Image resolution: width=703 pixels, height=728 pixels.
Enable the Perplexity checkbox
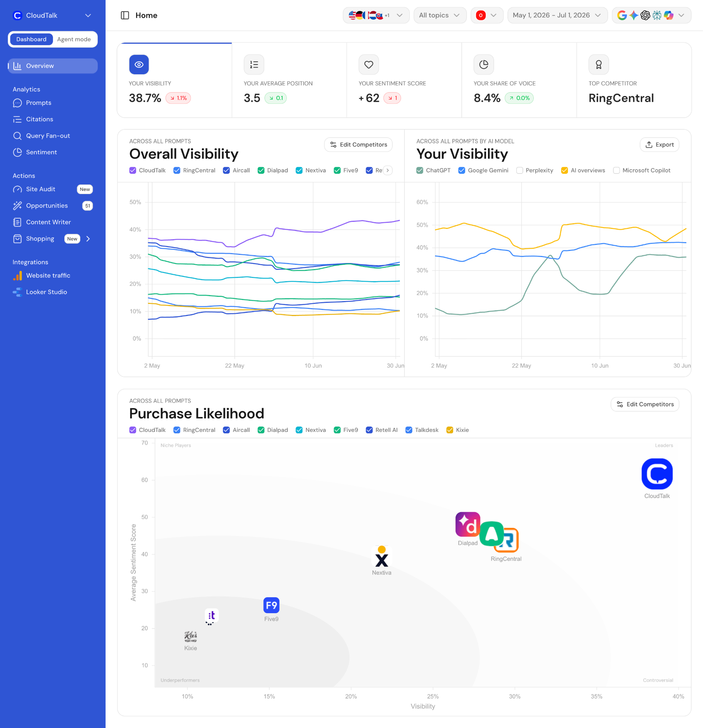coord(520,171)
